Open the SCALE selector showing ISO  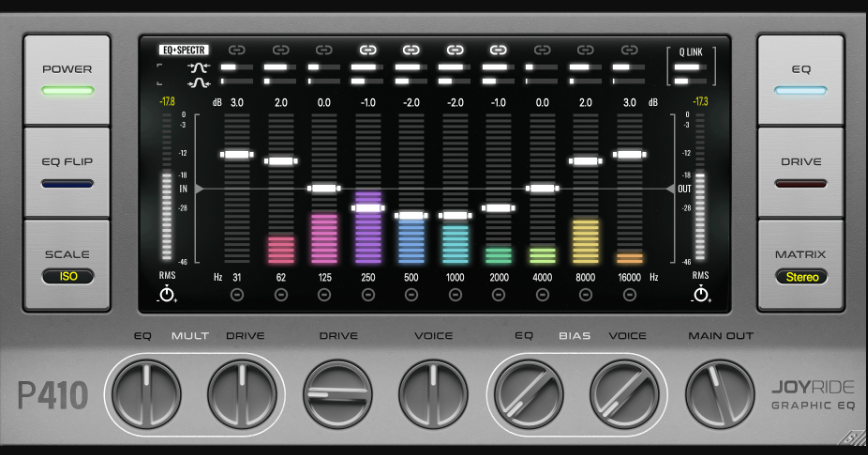click(x=68, y=276)
